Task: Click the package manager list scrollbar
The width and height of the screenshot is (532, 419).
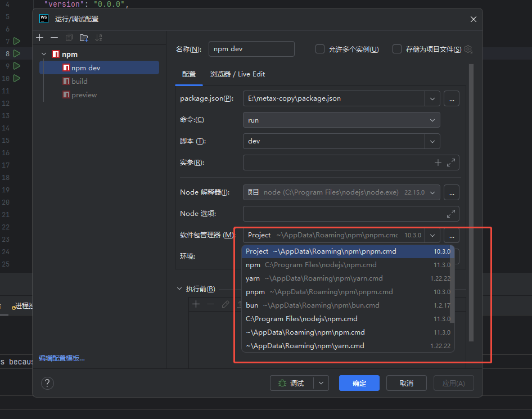Action: pos(452,285)
